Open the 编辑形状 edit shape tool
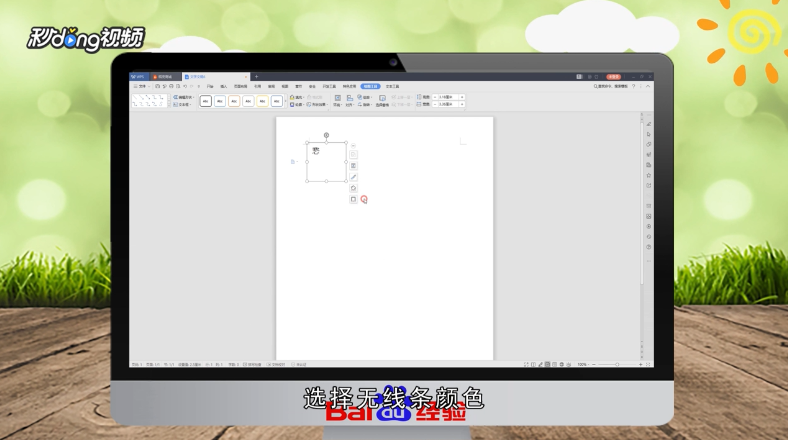 (x=183, y=97)
